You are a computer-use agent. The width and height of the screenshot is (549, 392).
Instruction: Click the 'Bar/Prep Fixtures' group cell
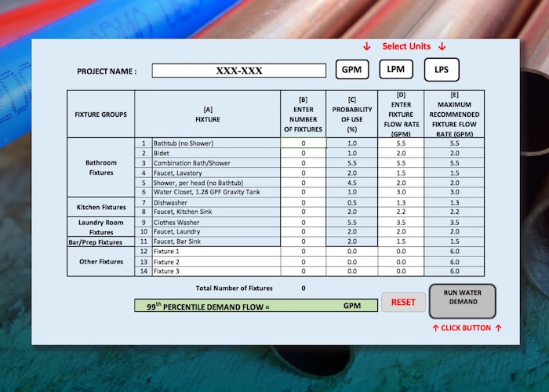click(x=101, y=241)
